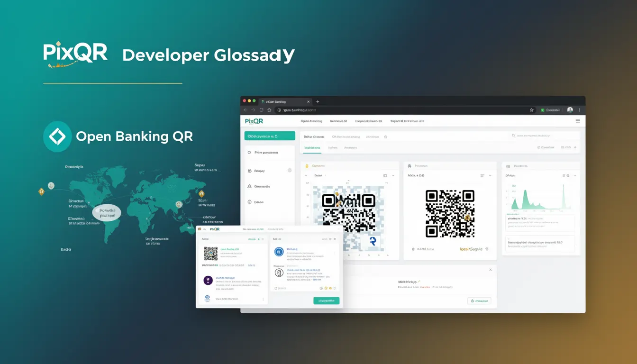
Task: Open the middle QR card's chevron dropdown
Action: 490,175
